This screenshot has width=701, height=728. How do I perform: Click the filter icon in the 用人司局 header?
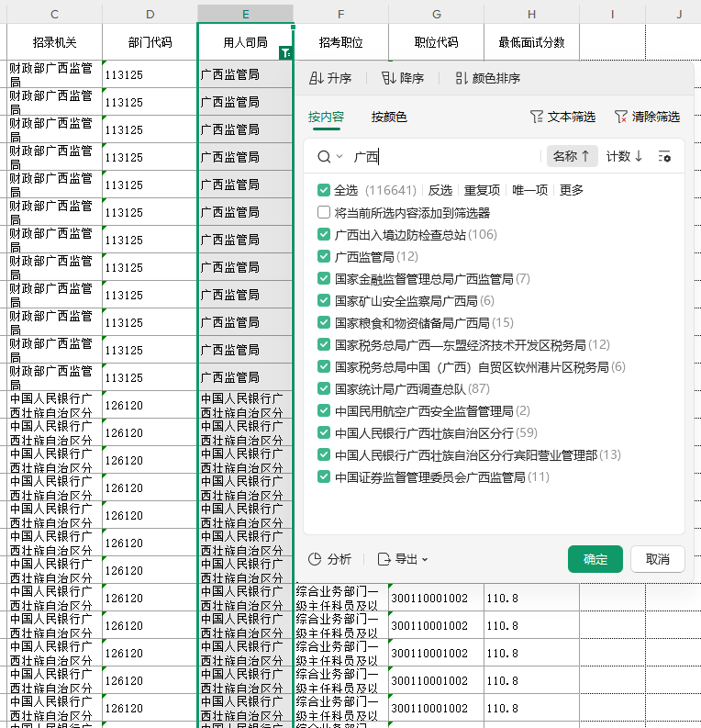tap(285, 53)
